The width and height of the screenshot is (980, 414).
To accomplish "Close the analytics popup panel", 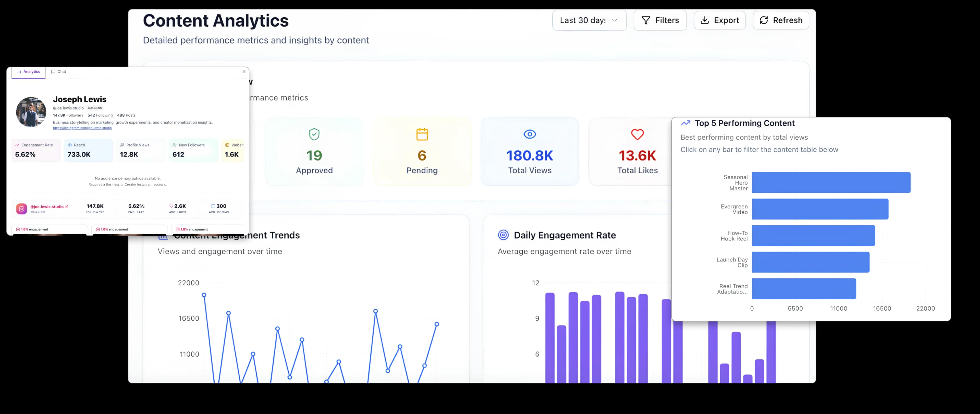I will pyautogui.click(x=244, y=71).
